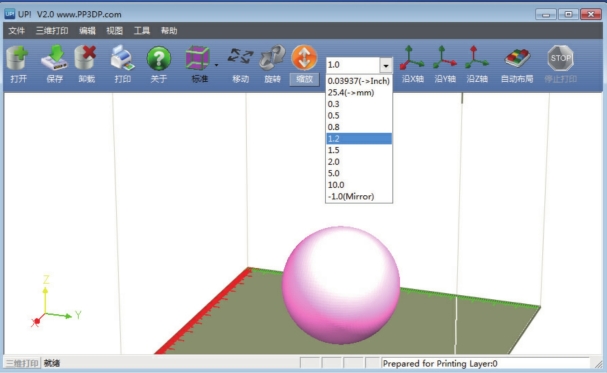Activate the 缩放 (Scale) tool
The width and height of the screenshot is (607, 373).
(x=304, y=58)
